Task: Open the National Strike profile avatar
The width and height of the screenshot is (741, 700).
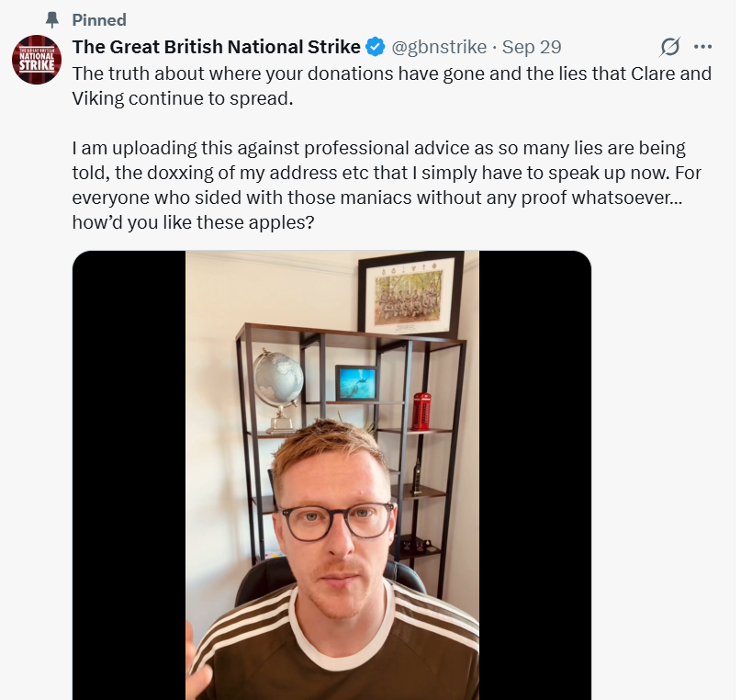Action: pyautogui.click(x=37, y=60)
